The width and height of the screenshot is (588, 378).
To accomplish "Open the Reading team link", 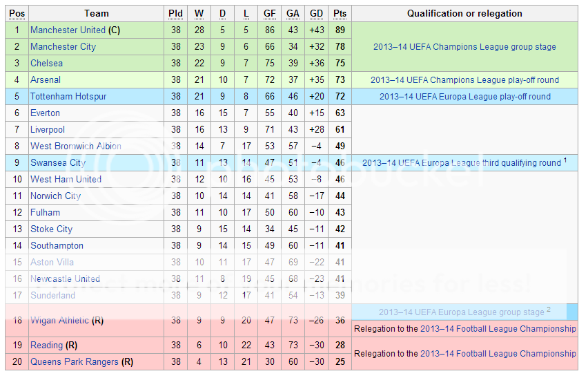I will pyautogui.click(x=46, y=345).
